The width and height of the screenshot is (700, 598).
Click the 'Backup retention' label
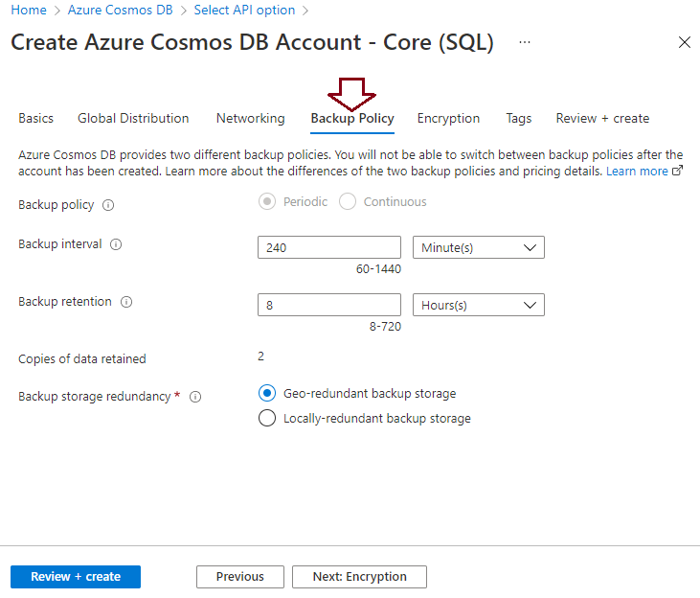pos(65,302)
